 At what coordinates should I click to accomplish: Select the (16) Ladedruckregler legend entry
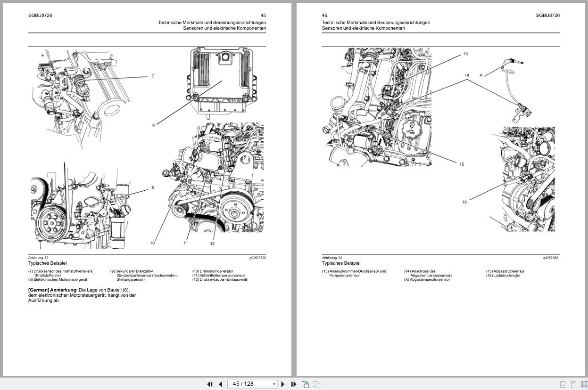503,276
